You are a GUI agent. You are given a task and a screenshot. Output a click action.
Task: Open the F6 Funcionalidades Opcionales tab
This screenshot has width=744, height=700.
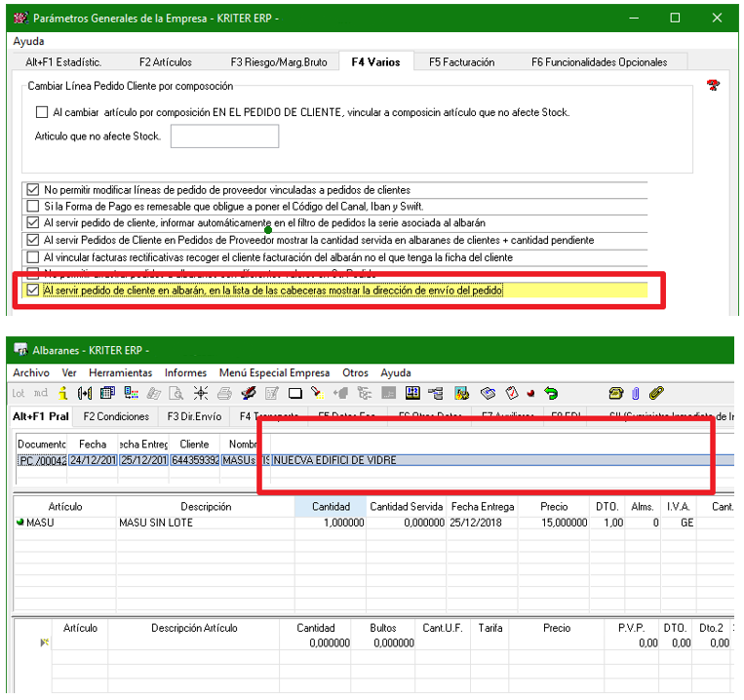pyautogui.click(x=600, y=62)
